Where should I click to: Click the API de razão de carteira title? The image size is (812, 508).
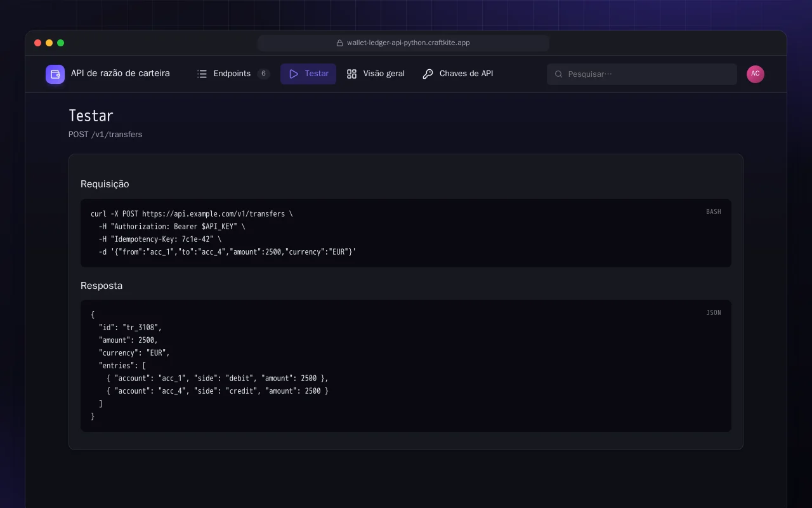121,74
